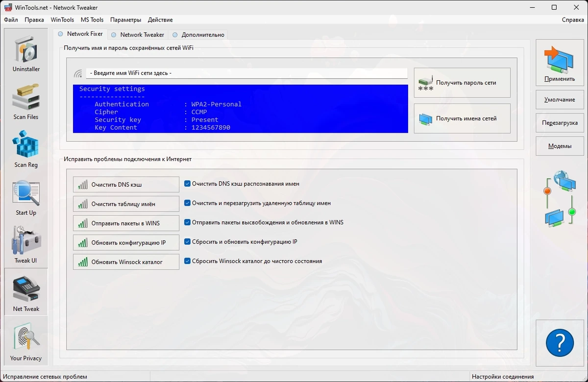Image resolution: width=588 pixels, height=382 pixels.
Task: Open the Правка menu
Action: (x=34, y=20)
